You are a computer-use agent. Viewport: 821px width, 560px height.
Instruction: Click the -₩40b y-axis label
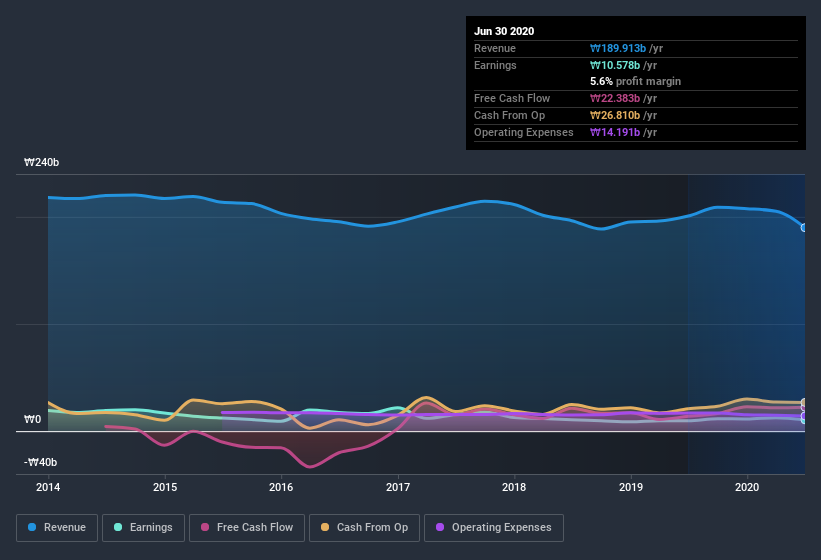pos(39,462)
